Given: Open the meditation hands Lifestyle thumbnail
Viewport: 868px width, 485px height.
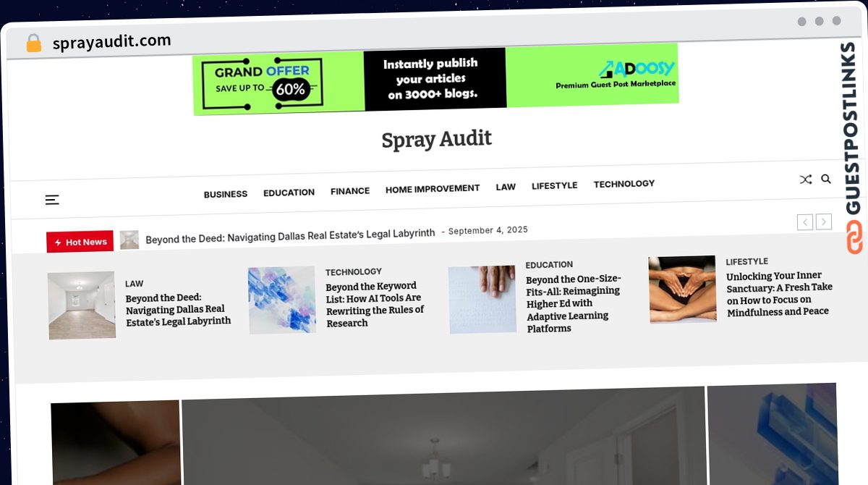Looking at the screenshot, I should pos(682,289).
